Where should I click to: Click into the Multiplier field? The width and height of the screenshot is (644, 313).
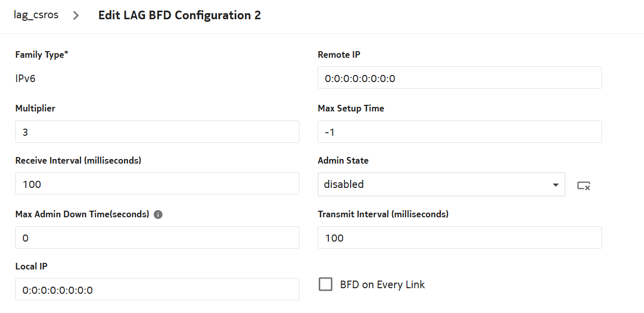[x=157, y=132]
